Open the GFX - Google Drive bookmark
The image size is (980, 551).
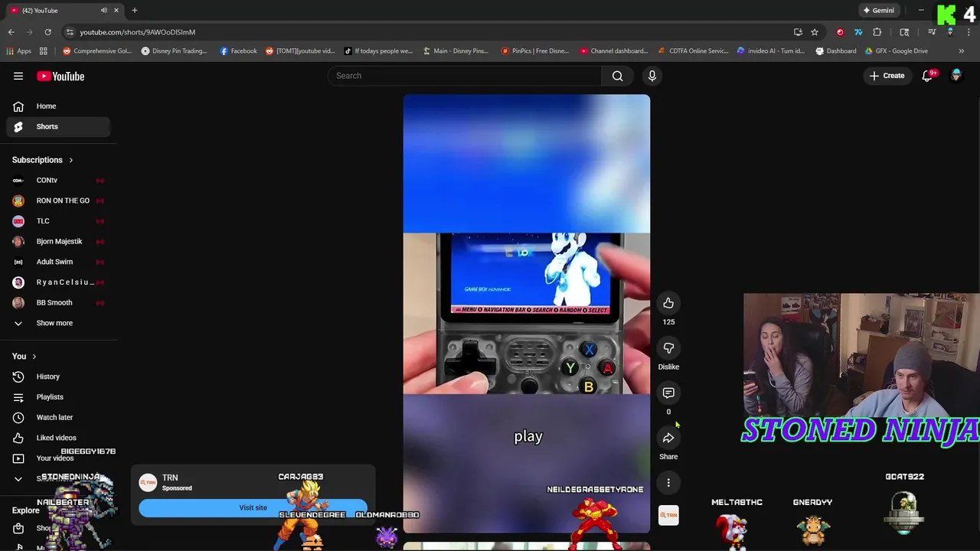pos(896,51)
